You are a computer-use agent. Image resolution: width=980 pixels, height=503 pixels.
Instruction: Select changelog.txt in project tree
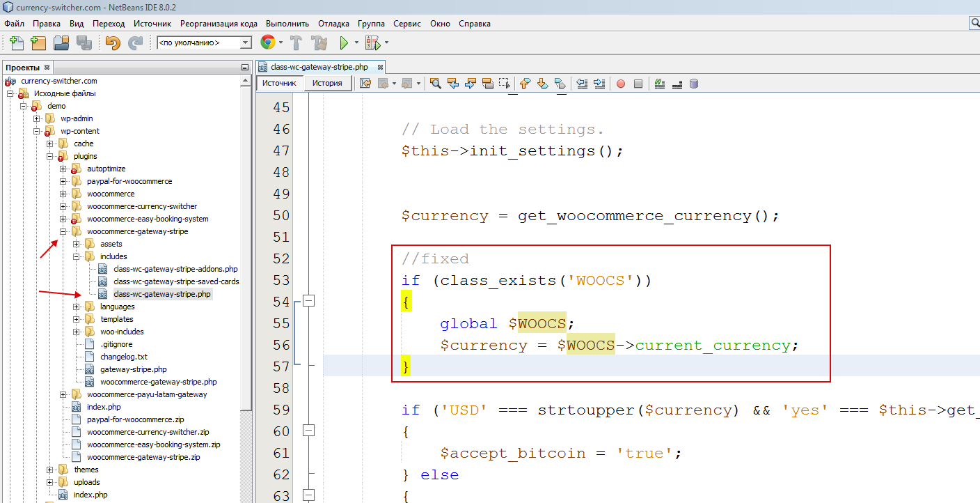click(123, 357)
